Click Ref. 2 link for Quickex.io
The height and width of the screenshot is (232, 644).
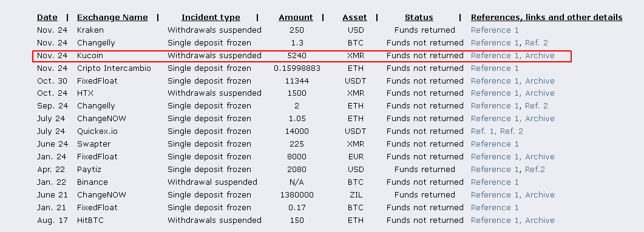point(512,131)
